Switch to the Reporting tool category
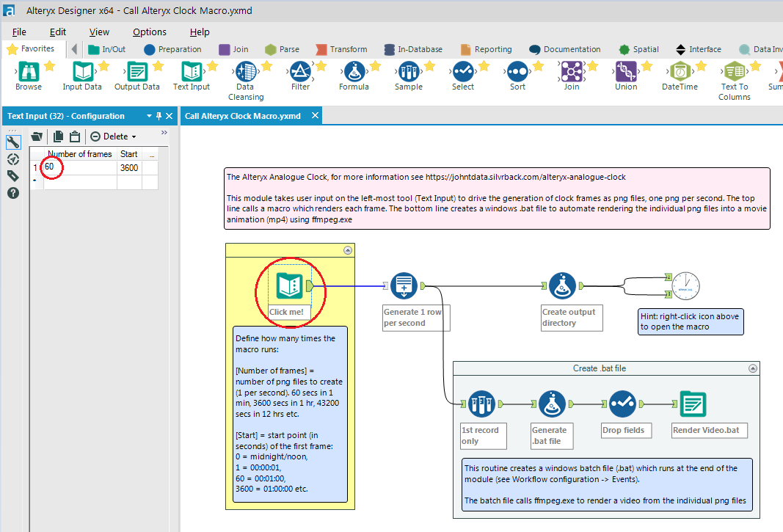783x532 pixels. click(487, 49)
